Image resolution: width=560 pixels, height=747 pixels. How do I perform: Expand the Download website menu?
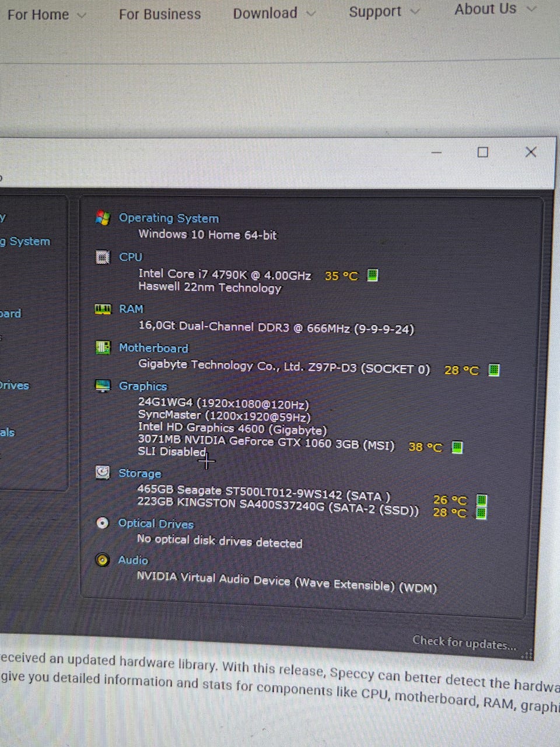274,13
